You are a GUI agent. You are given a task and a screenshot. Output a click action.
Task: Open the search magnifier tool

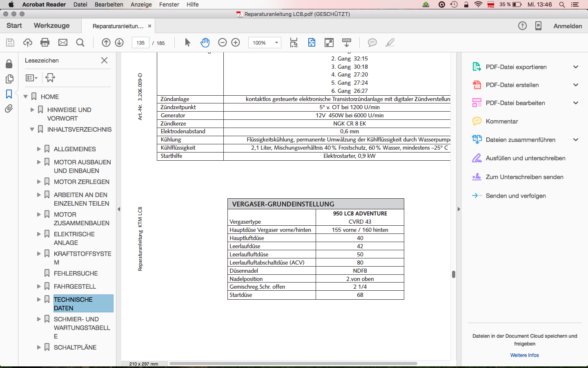pos(80,43)
